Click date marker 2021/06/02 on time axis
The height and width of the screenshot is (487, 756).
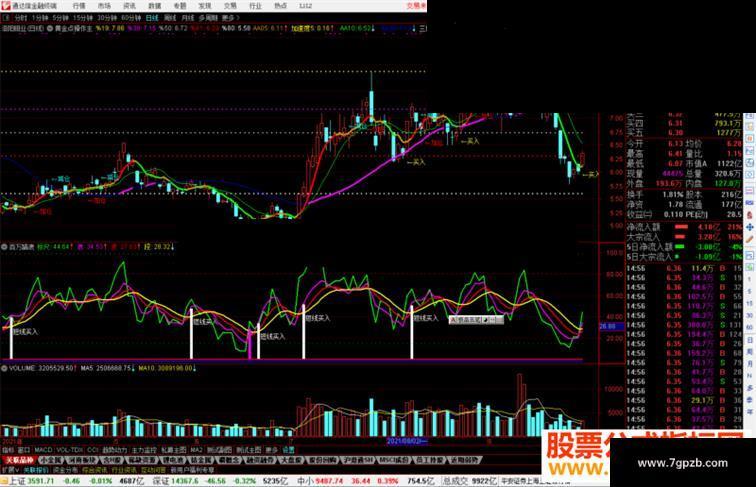pyautogui.click(x=406, y=441)
